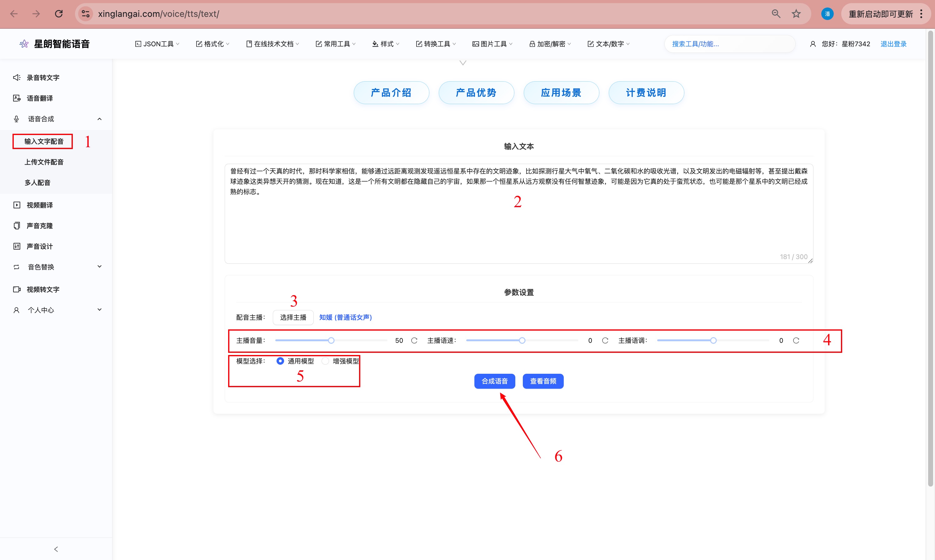Open the 在线技术文档 dropdown menu
The width and height of the screenshot is (935, 560).
point(272,44)
